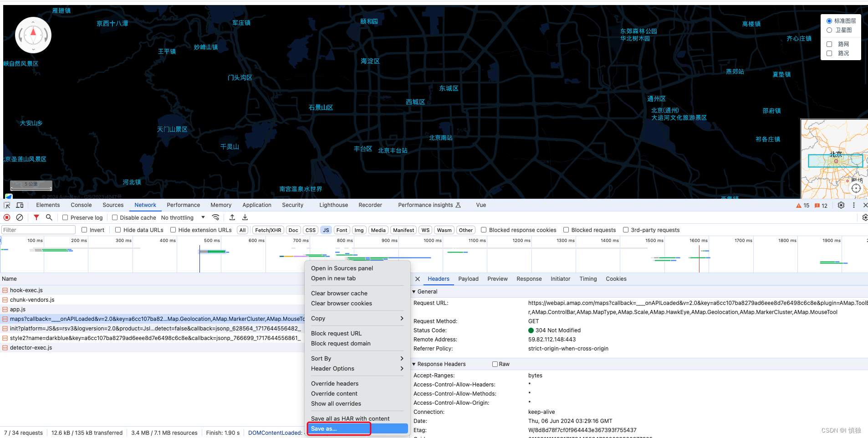The width and height of the screenshot is (868, 438).
Task: Enable Preserve log checkbox
Action: coord(65,217)
